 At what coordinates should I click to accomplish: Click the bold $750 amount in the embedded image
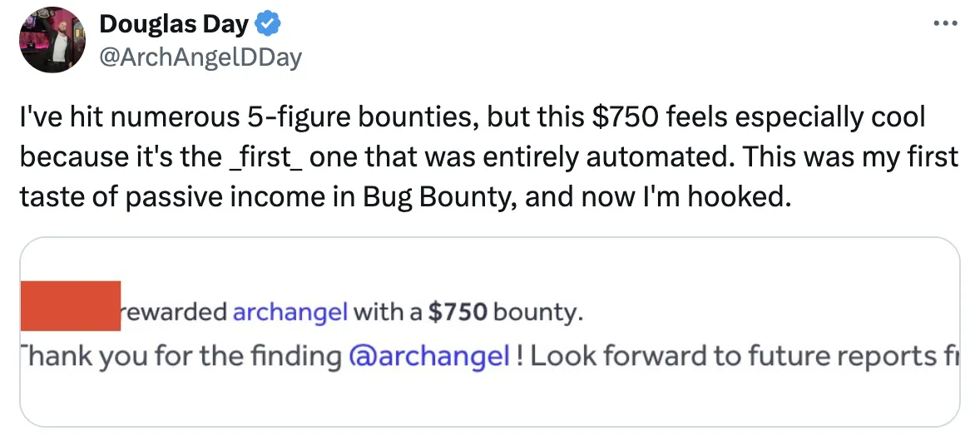coord(458,313)
